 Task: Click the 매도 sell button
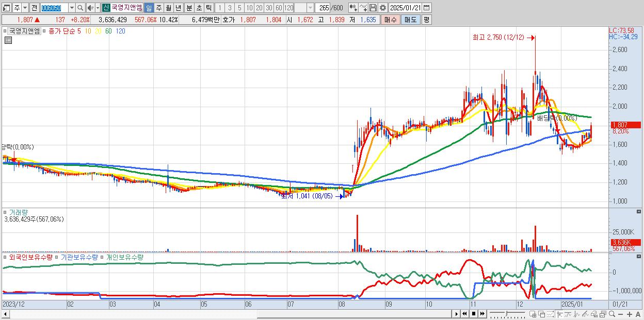(411, 20)
